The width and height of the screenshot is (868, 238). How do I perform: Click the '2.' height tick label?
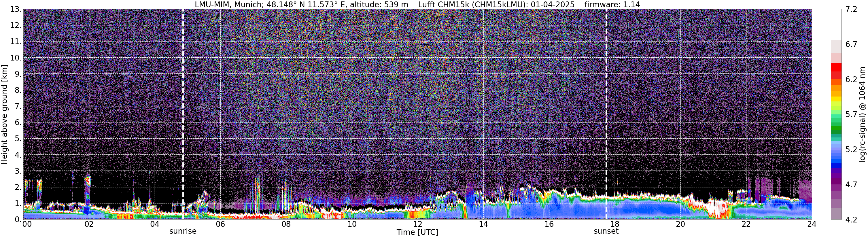tap(18, 188)
